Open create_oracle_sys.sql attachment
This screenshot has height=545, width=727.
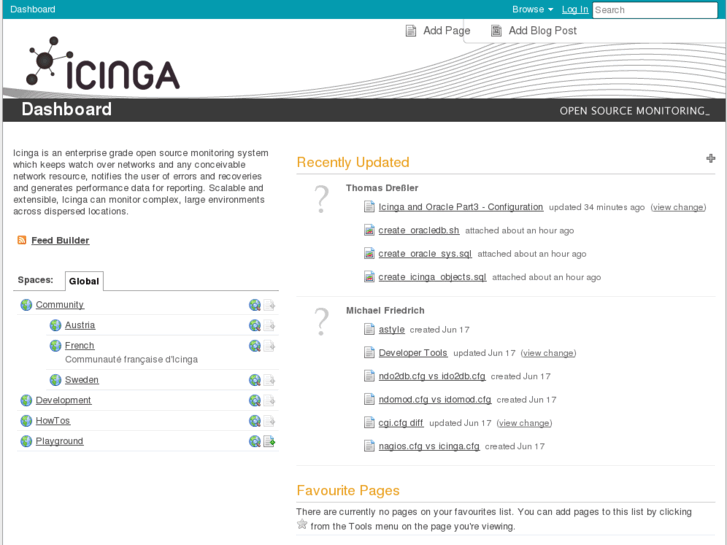425,253
